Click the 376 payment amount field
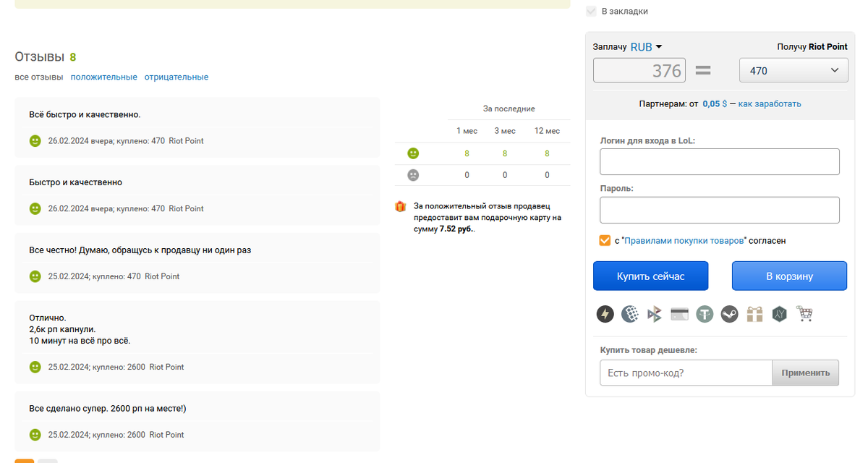Viewport: 868px width, 463px height. 640,70
